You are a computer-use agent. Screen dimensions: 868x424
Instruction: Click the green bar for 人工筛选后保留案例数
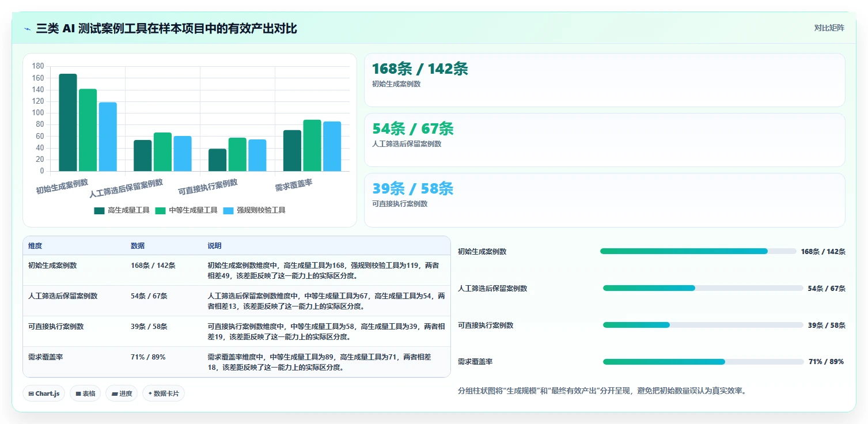tap(162, 152)
